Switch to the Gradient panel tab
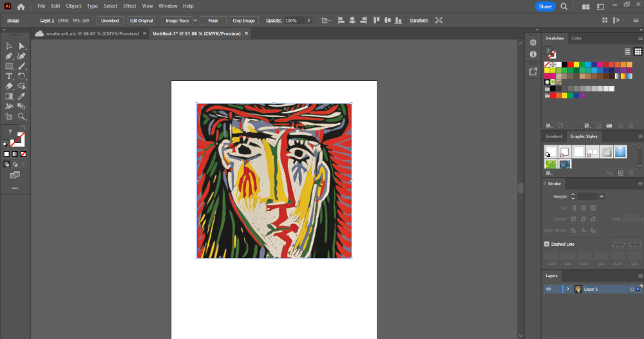Screen dimensions: 644x339 [x=553, y=136]
